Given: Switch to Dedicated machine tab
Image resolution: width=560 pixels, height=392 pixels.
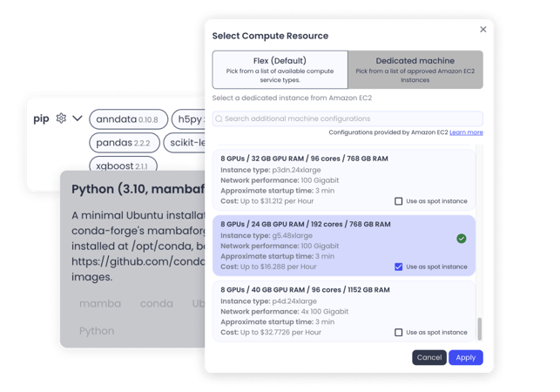Looking at the screenshot, I should (415, 70).
